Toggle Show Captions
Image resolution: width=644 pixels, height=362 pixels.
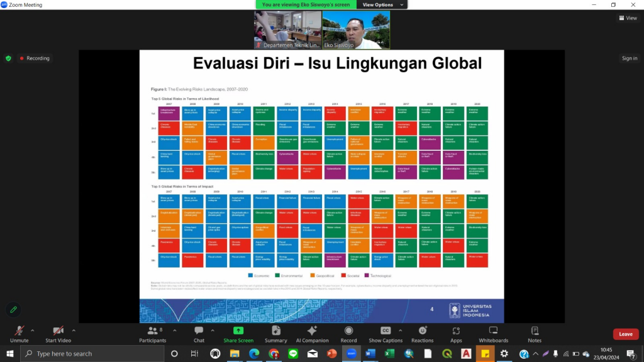tap(386, 334)
